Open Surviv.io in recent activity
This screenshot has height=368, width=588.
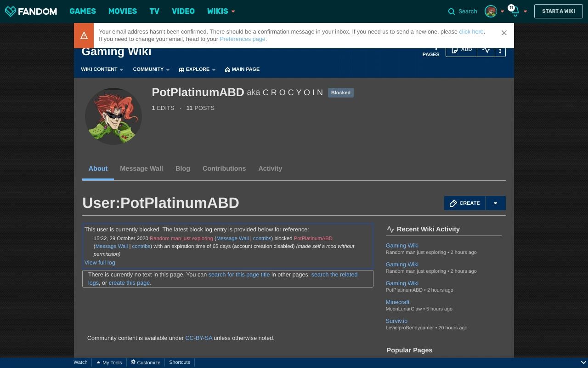tap(396, 321)
